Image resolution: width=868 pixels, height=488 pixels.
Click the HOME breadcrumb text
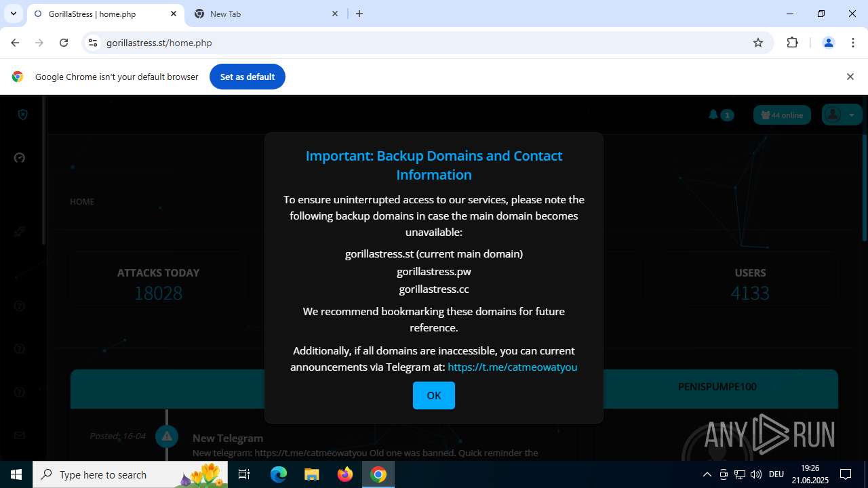point(82,201)
